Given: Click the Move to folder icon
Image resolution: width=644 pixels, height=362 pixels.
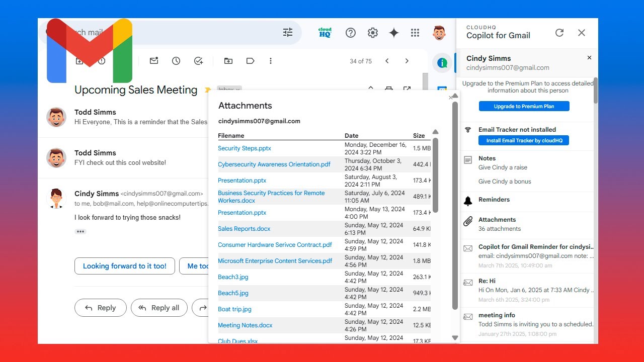Looking at the screenshot, I should [228, 61].
